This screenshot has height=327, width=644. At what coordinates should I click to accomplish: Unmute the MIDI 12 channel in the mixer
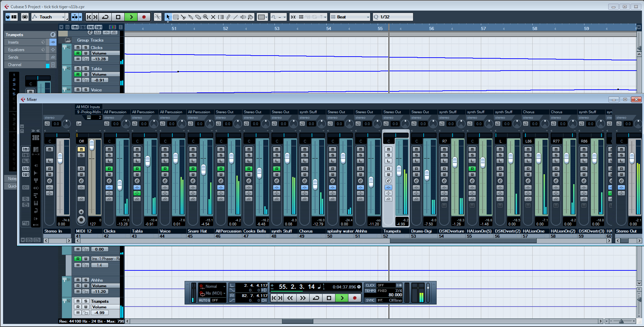[81, 149]
